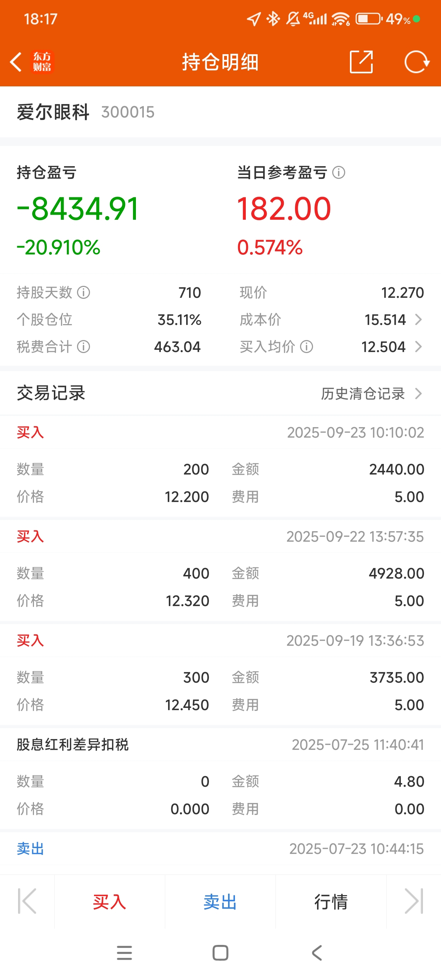
Task: Tap the Android home button
Action: click(x=220, y=953)
